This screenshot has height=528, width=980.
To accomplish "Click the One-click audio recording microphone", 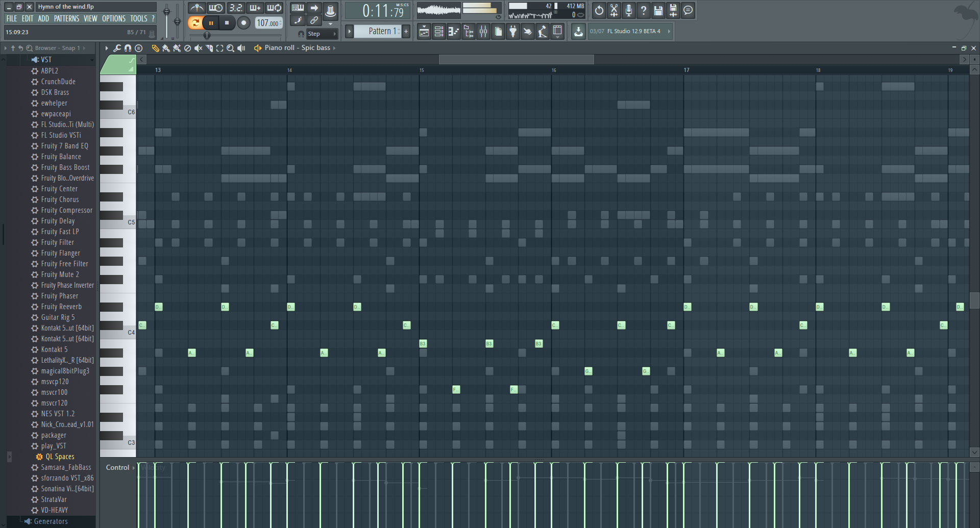I will pyautogui.click(x=629, y=10).
